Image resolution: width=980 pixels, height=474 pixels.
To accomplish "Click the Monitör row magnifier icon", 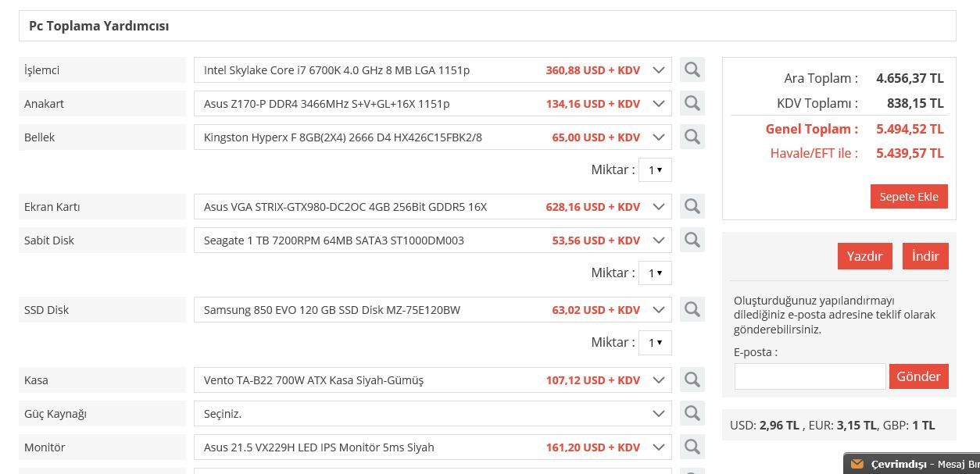I will pyautogui.click(x=692, y=447).
